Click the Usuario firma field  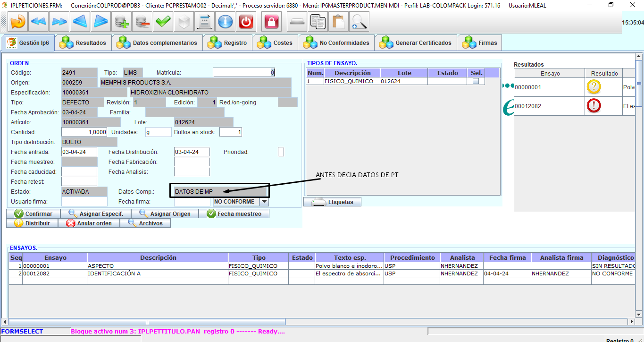coord(84,202)
